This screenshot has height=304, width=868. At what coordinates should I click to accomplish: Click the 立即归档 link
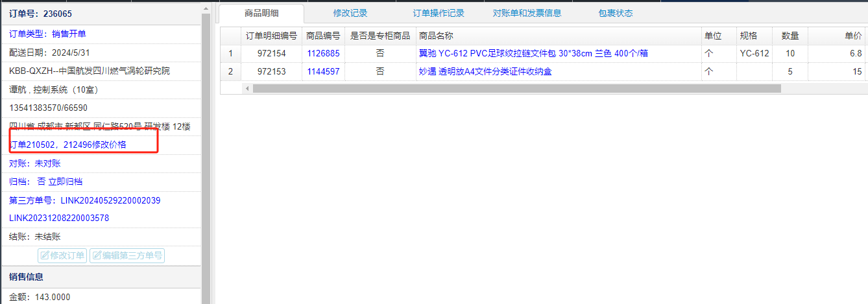[x=66, y=182]
